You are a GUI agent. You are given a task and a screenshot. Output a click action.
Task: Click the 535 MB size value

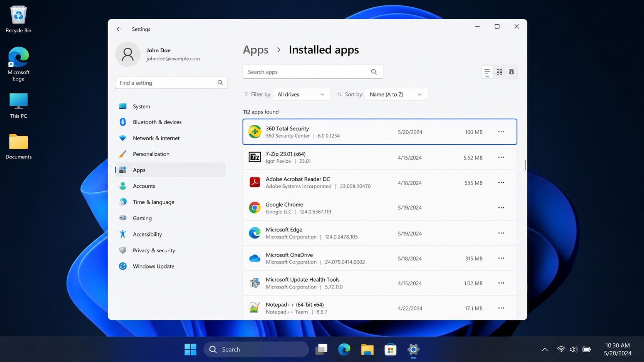(473, 183)
